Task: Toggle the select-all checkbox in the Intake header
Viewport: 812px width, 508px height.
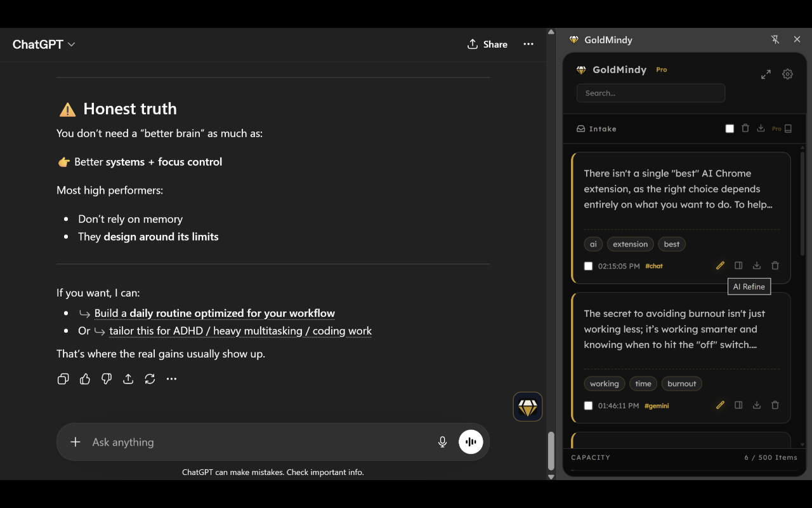Action: [x=730, y=129]
